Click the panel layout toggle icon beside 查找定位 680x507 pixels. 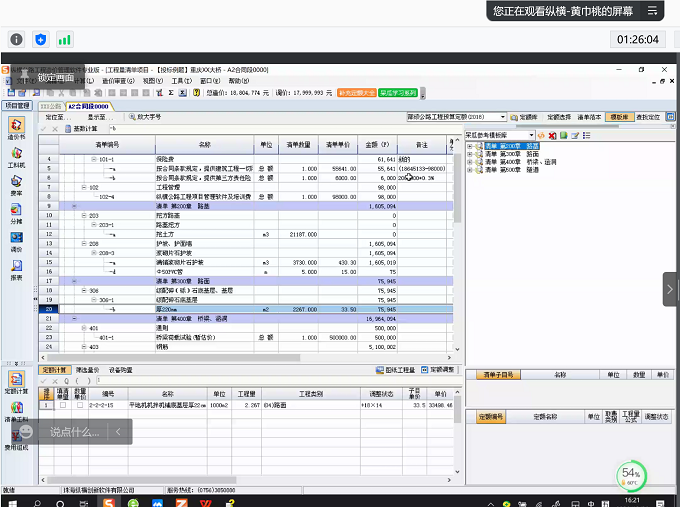670,117
